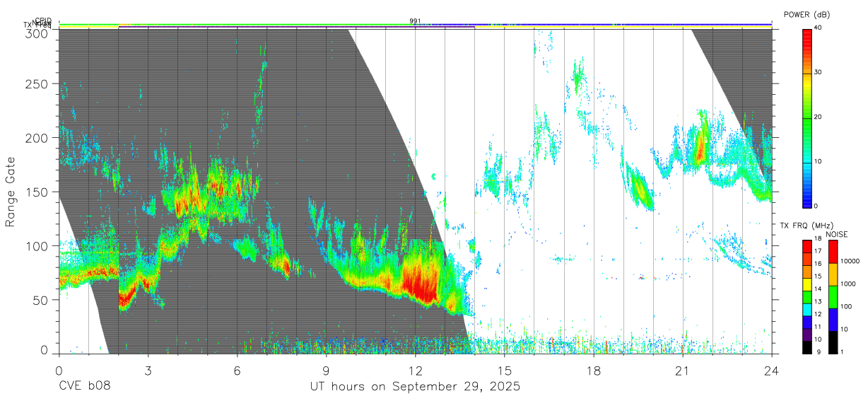The image size is (868, 401).
Task: Click the 200 range gate tick label
Action: tap(37, 138)
